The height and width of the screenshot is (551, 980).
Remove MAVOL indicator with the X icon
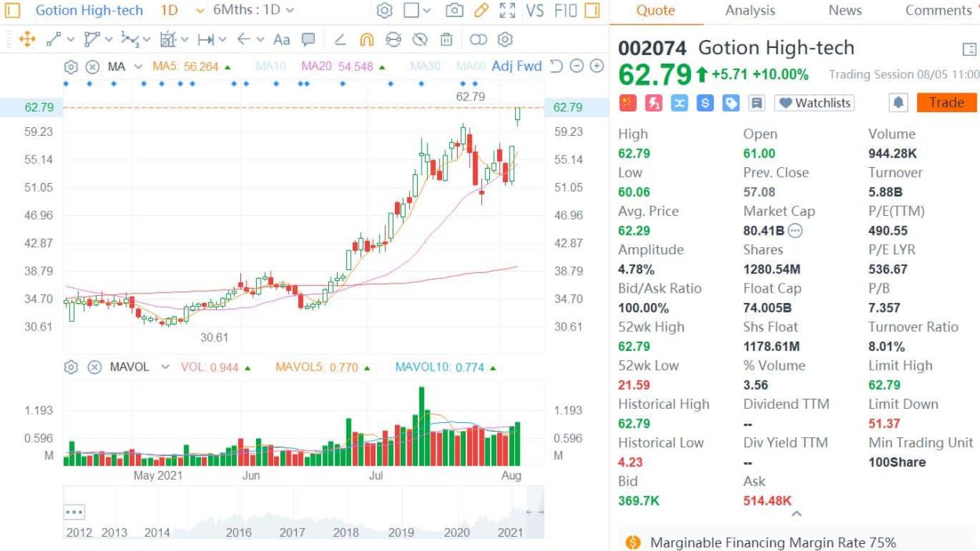[x=94, y=367]
